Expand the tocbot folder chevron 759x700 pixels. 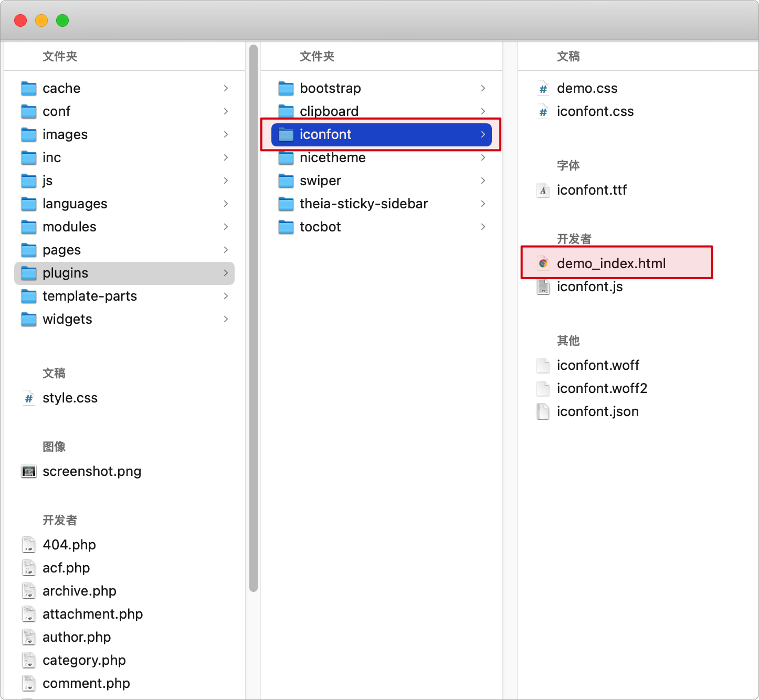tap(483, 227)
